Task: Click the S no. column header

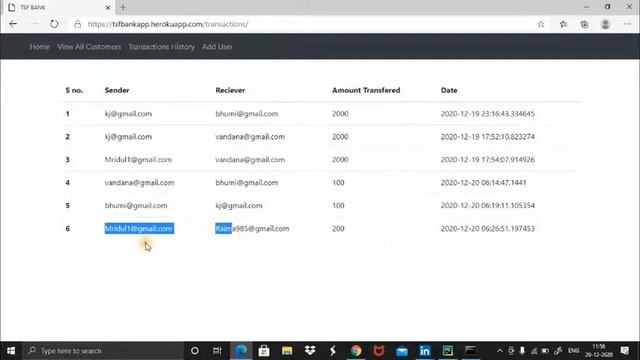Action: coord(74,90)
